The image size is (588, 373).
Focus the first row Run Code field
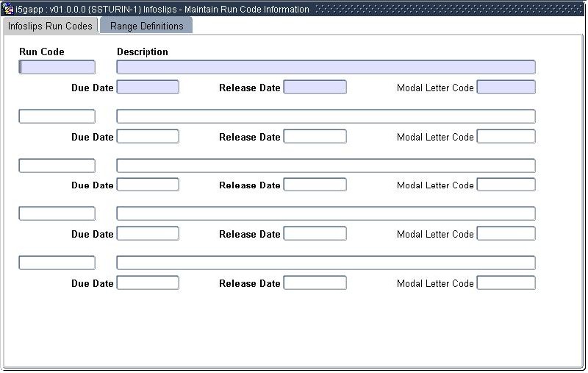tap(57, 67)
